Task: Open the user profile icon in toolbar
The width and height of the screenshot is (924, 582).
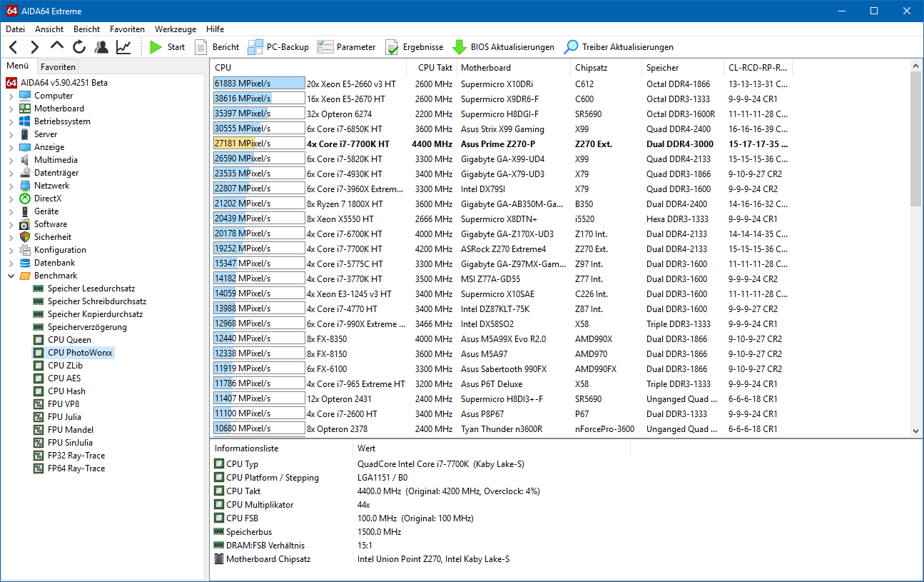Action: 101,47
